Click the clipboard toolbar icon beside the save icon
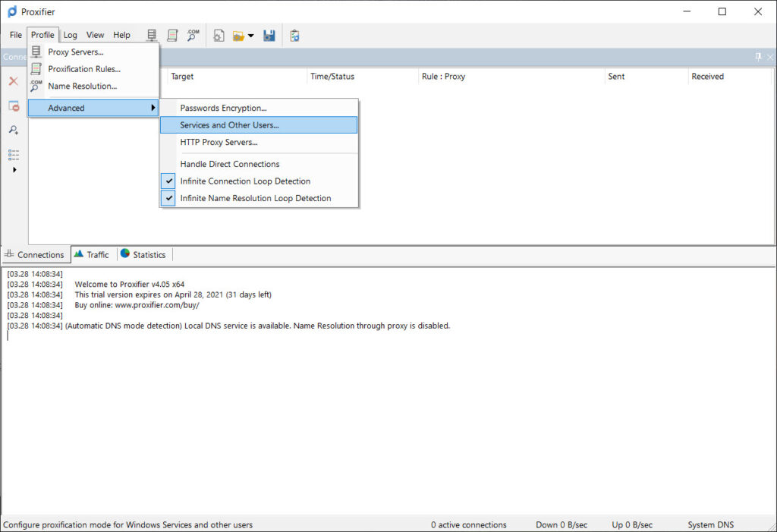Screen dimensions: 777x532 tap(295, 35)
